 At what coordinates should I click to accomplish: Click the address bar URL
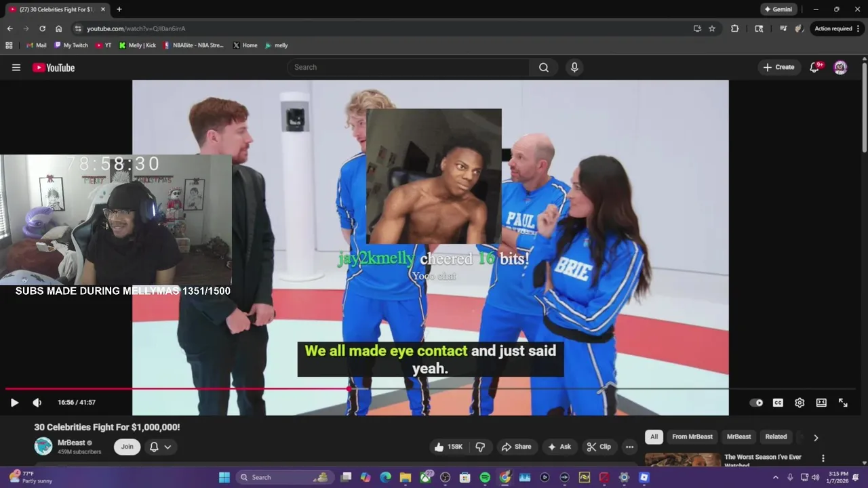136,28
